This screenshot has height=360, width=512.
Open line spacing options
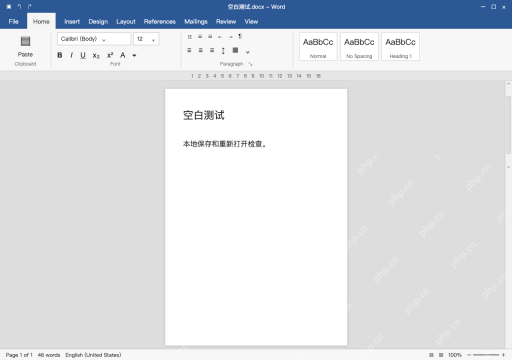(x=223, y=51)
